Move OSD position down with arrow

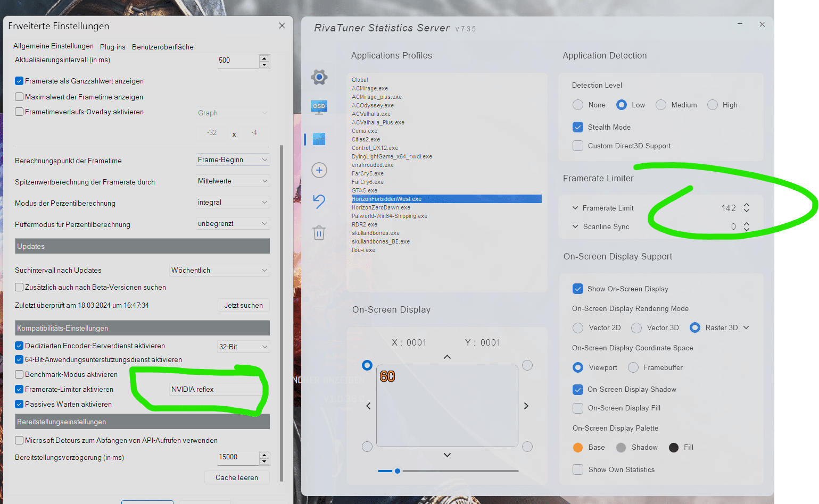(448, 455)
